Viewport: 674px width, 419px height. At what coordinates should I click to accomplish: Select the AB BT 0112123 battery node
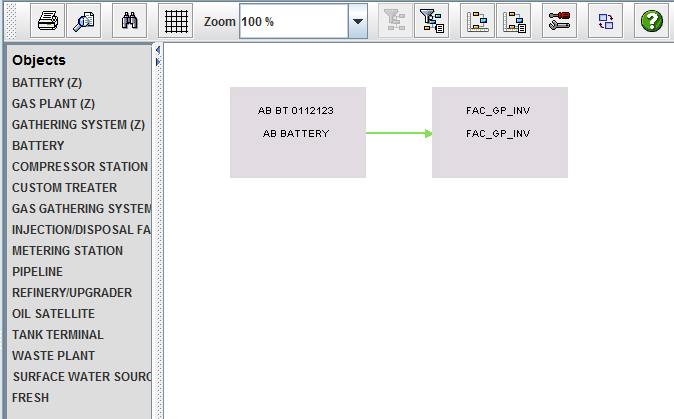(298, 132)
